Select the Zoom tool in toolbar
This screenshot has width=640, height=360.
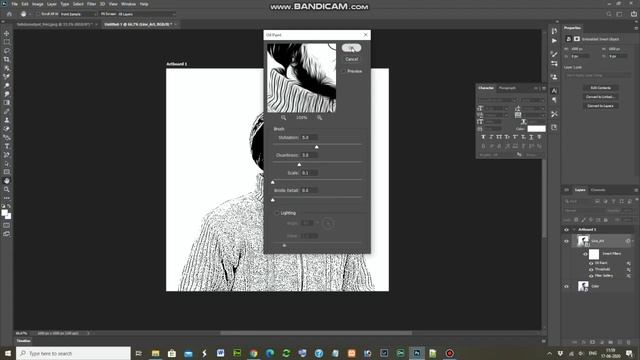point(7,189)
